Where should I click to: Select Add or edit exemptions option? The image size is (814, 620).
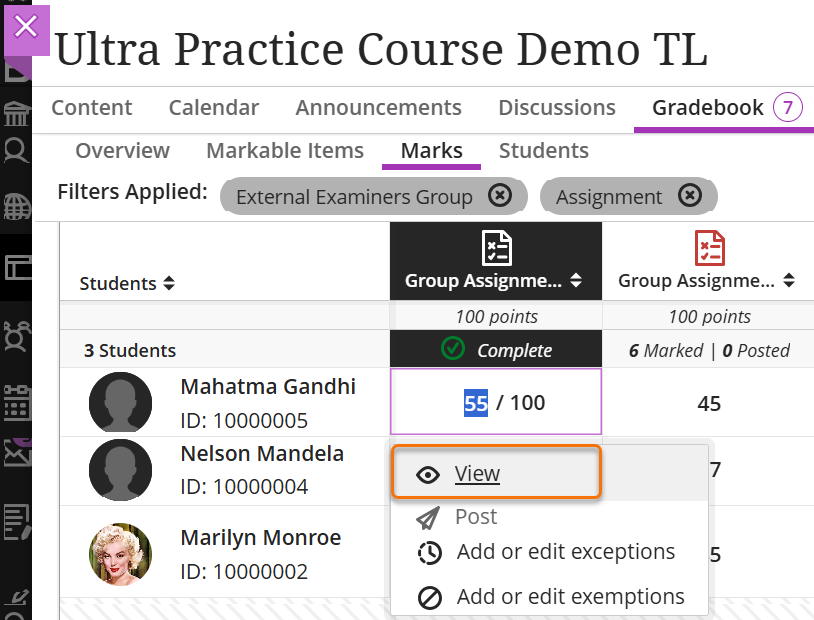570,597
